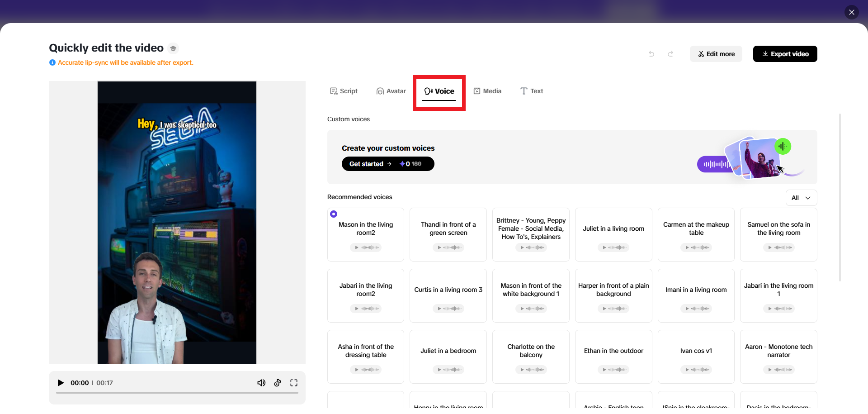Choose the Ivan cos v1 voice
This screenshot has width=868, height=414.
696,357
